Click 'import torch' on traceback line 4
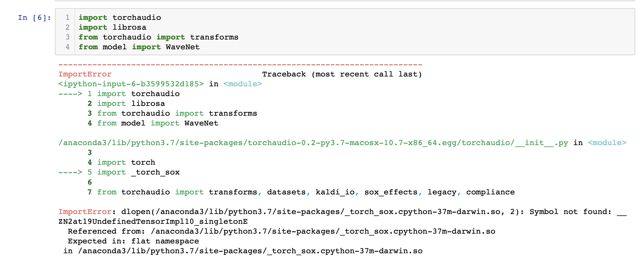Image resolution: width=644 pixels, height=265 pixels. [x=126, y=162]
